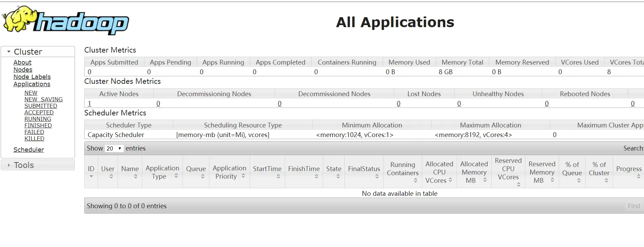Sort table by ID column

(91, 171)
